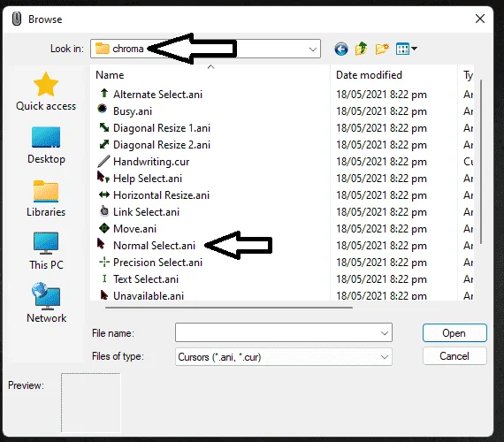The image size is (504, 442).
Task: Go up one folder level
Action: tap(362, 49)
